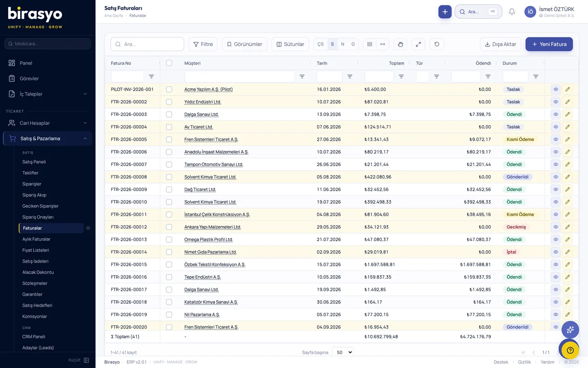Open the Fatura No column filter icon
The height and width of the screenshot is (368, 588).
(151, 76)
